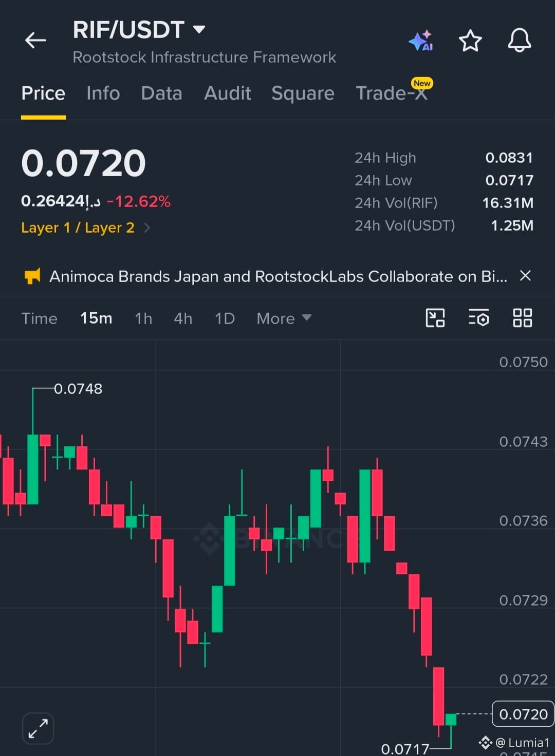Tap the 24h Vol(RIF) value 16.31M
Image resolution: width=555 pixels, height=756 pixels.
pos(508,203)
